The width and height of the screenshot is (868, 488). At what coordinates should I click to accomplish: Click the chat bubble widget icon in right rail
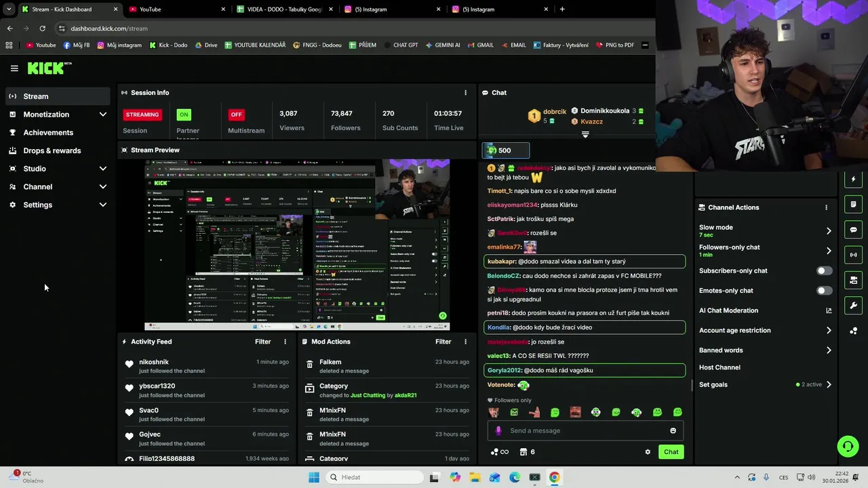(x=853, y=230)
